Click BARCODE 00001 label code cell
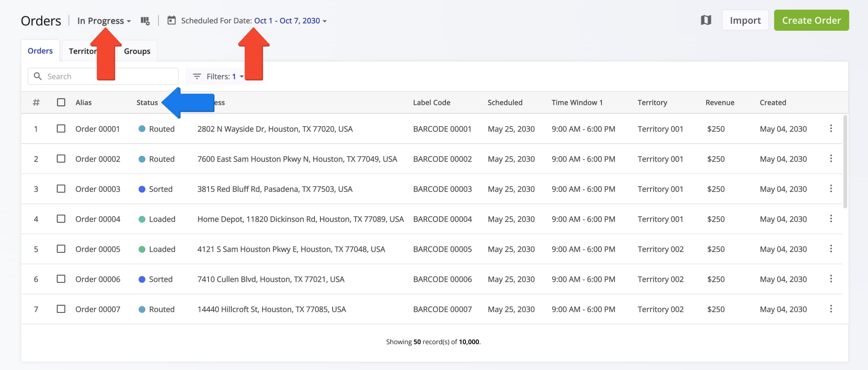The image size is (868, 370). [x=442, y=129]
